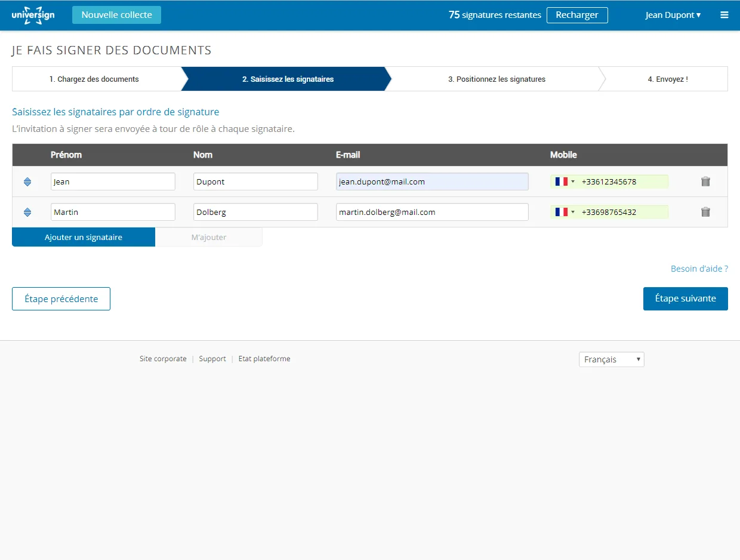Click the Nouvelle collecte button
The image size is (740, 560).
(116, 15)
